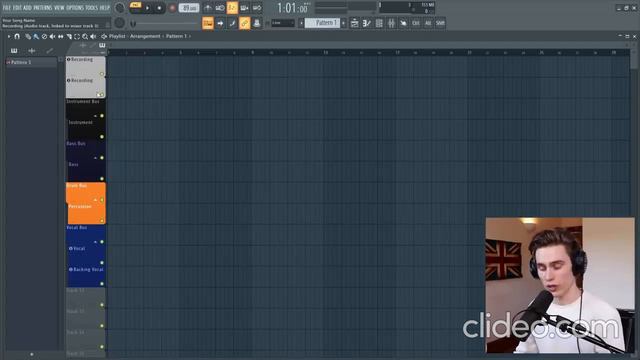Select the Playlist Delete tool
Viewport: 640px width, 360px height.
point(44,36)
